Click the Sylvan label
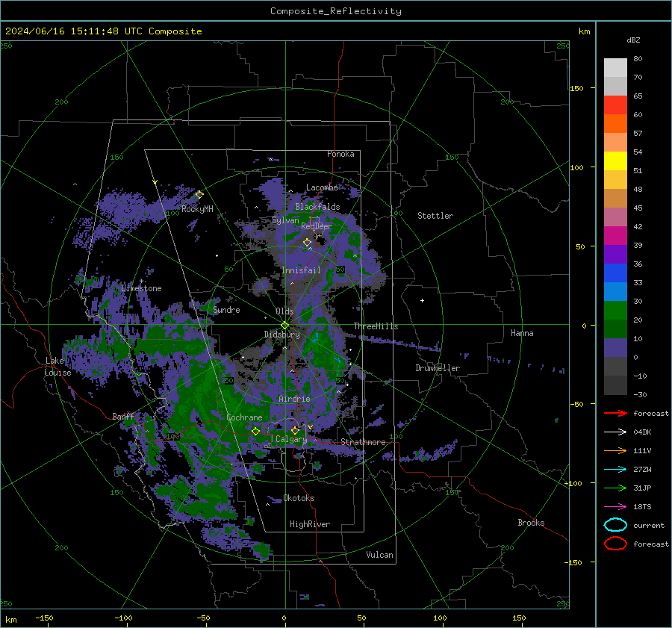 point(285,220)
